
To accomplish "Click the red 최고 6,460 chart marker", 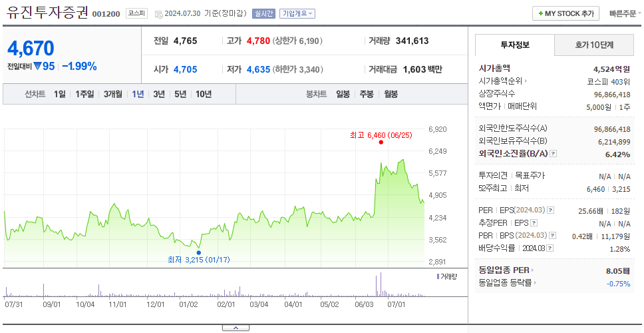I will pos(381,143).
